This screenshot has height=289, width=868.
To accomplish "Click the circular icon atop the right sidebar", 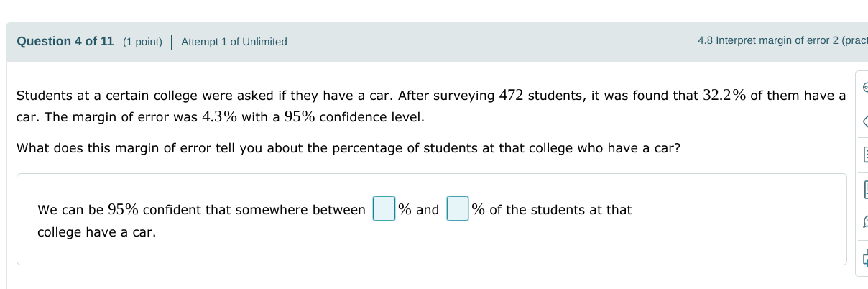I will (864, 87).
